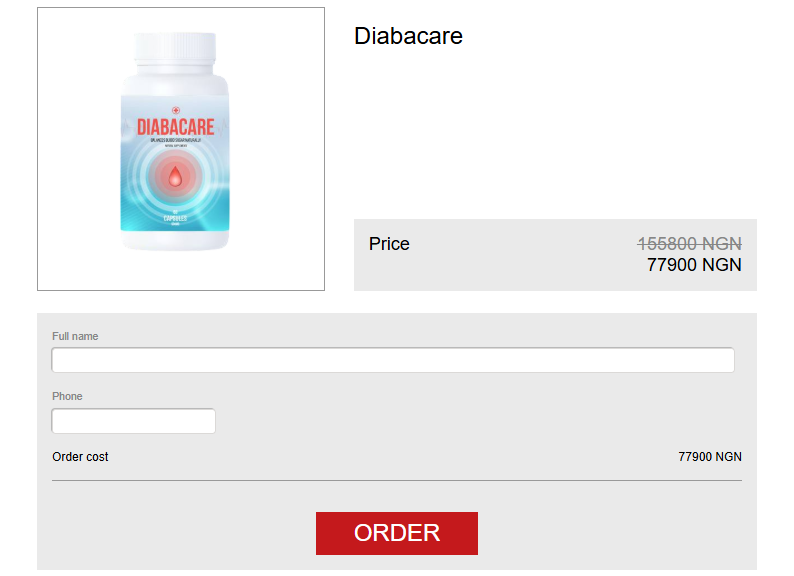This screenshot has height=576, width=794.
Task: Click the Order cost 77900 NGN amount
Action: click(x=710, y=456)
